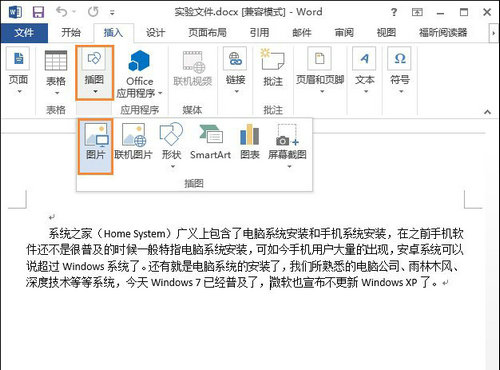This screenshot has width=500, height=370.
Task: Open the 符号 (Symbols) dropdown
Action: pyautogui.click(x=400, y=71)
